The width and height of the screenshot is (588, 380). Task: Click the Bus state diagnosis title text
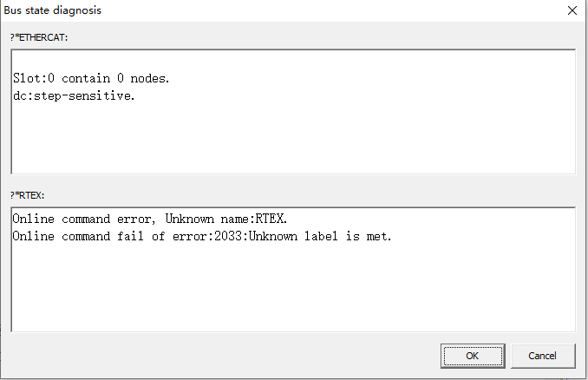click(x=53, y=10)
